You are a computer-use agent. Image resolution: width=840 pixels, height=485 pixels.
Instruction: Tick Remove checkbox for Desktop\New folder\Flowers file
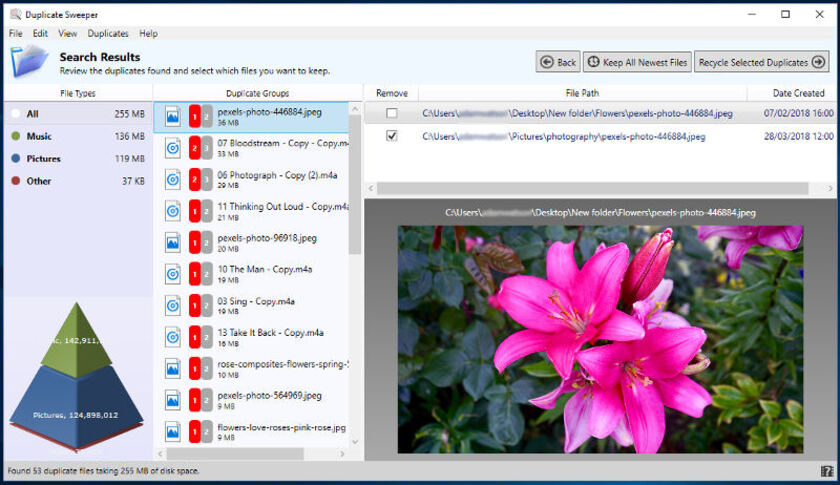tap(392, 113)
